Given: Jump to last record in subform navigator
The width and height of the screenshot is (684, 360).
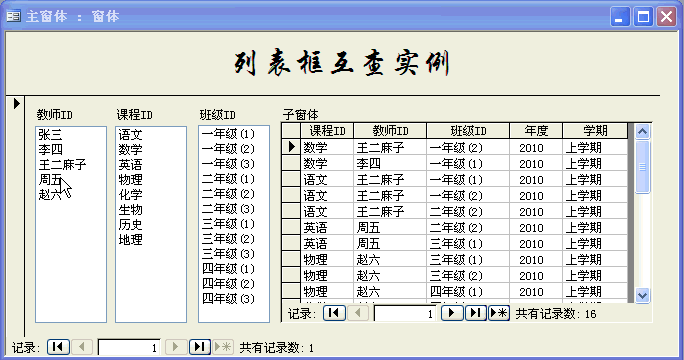Looking at the screenshot, I should 475,313.
